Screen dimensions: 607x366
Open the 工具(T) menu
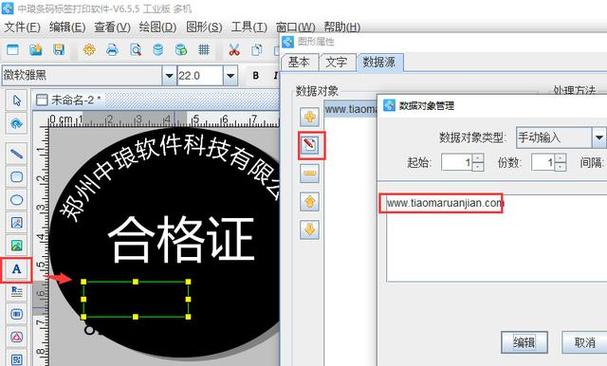point(249,27)
